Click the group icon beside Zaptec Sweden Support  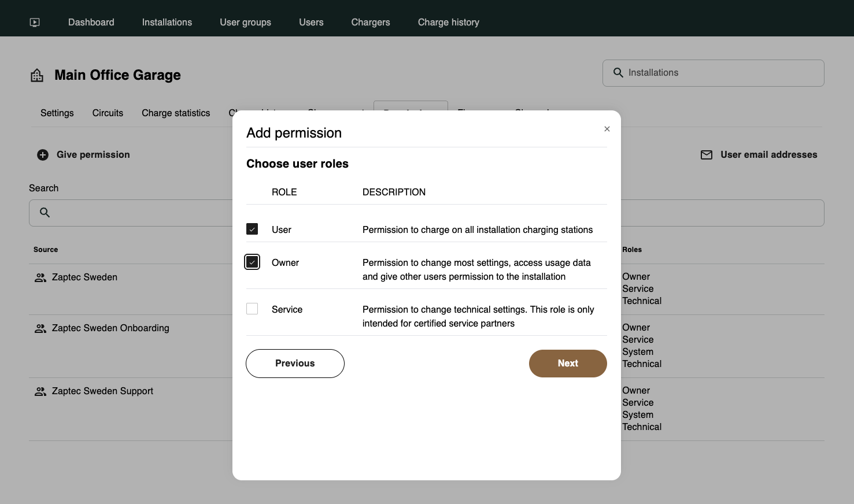coord(40,391)
